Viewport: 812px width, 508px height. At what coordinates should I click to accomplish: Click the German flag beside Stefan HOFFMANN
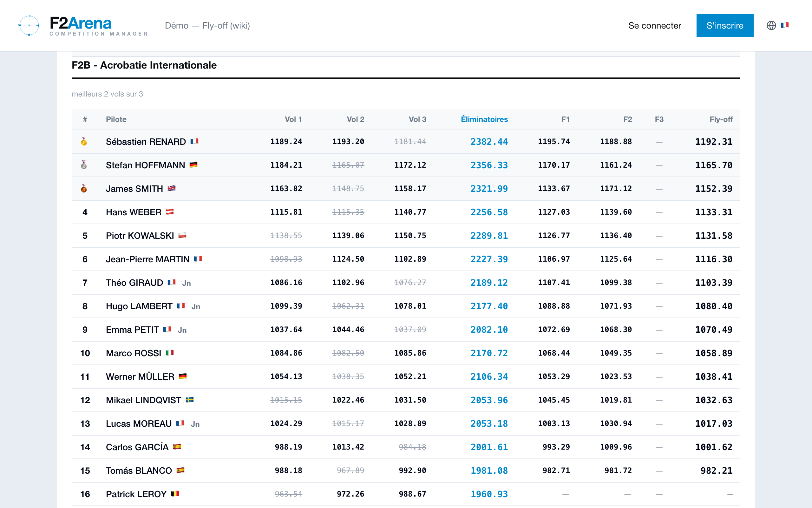click(x=193, y=165)
